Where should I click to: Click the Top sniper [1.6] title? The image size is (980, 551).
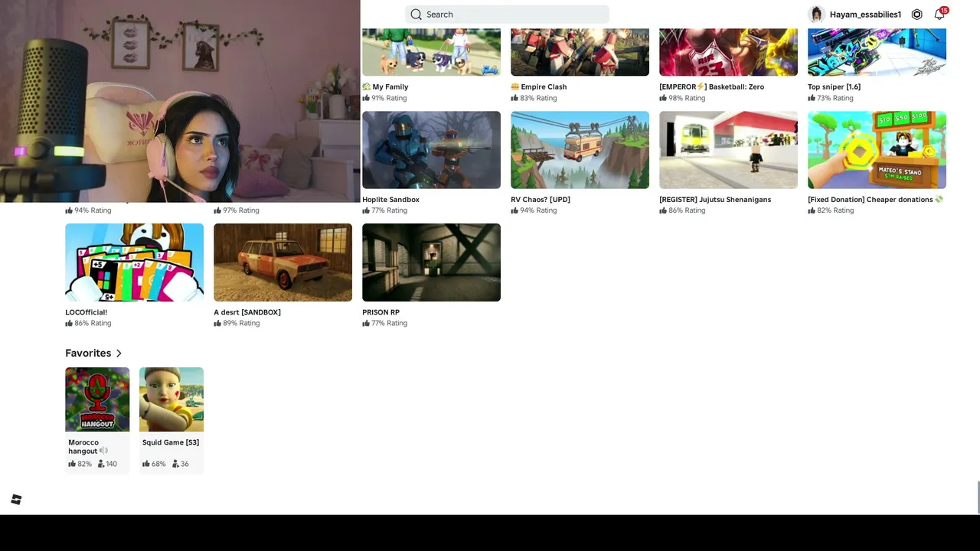pyautogui.click(x=834, y=87)
